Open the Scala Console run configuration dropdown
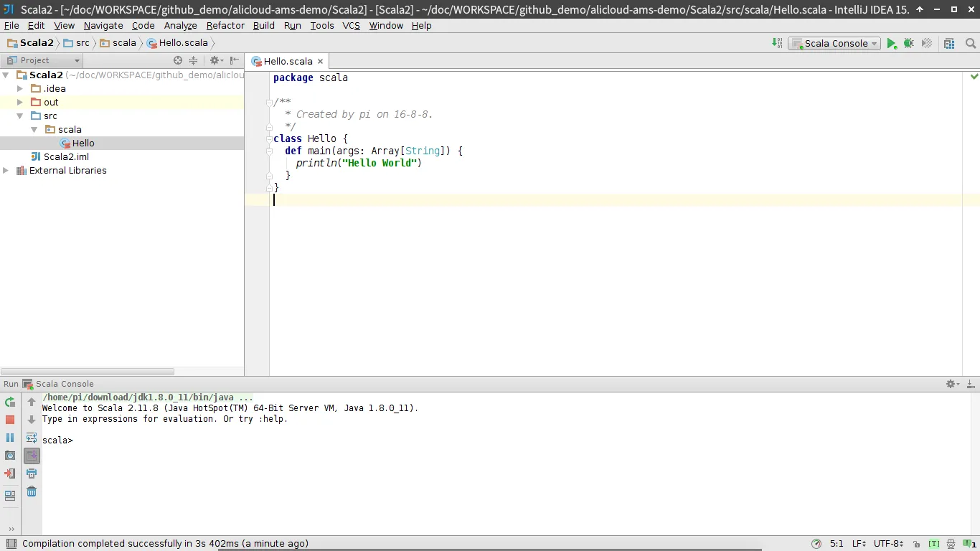This screenshot has width=980, height=551. [834, 43]
